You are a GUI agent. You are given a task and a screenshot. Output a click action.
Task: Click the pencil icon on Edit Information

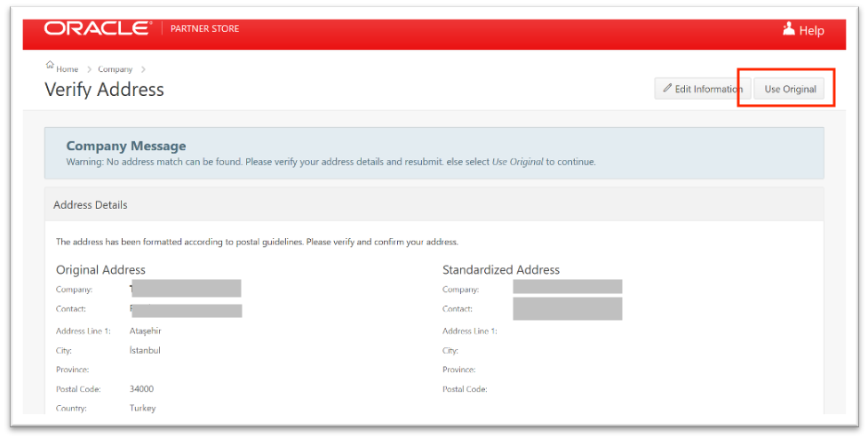click(x=668, y=89)
